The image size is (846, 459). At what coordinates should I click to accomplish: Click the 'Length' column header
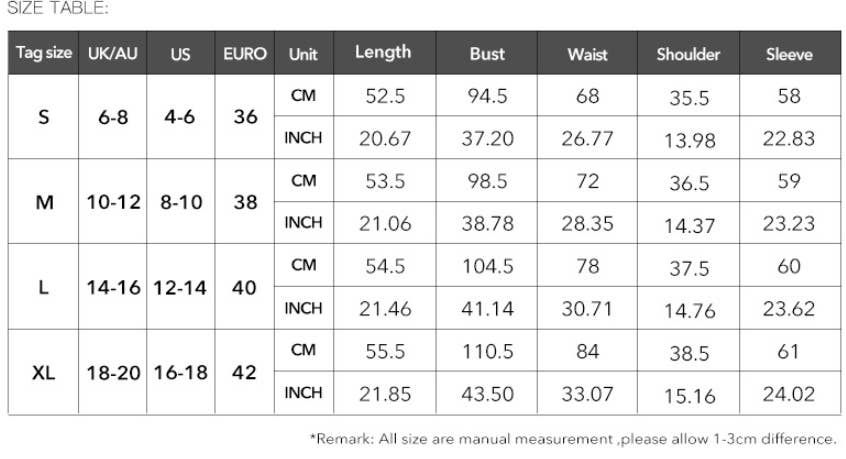coord(383,53)
